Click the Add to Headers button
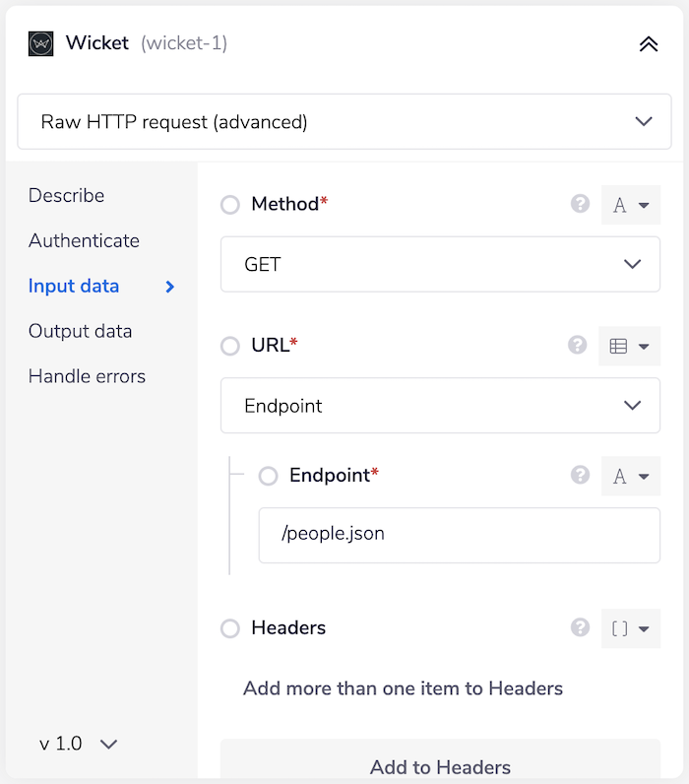This screenshot has height=784, width=689. [440, 766]
